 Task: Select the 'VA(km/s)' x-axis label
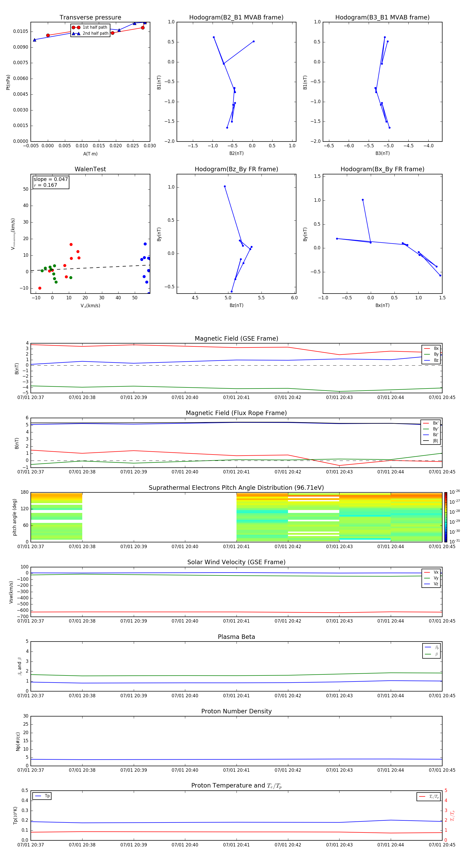[x=90, y=306]
